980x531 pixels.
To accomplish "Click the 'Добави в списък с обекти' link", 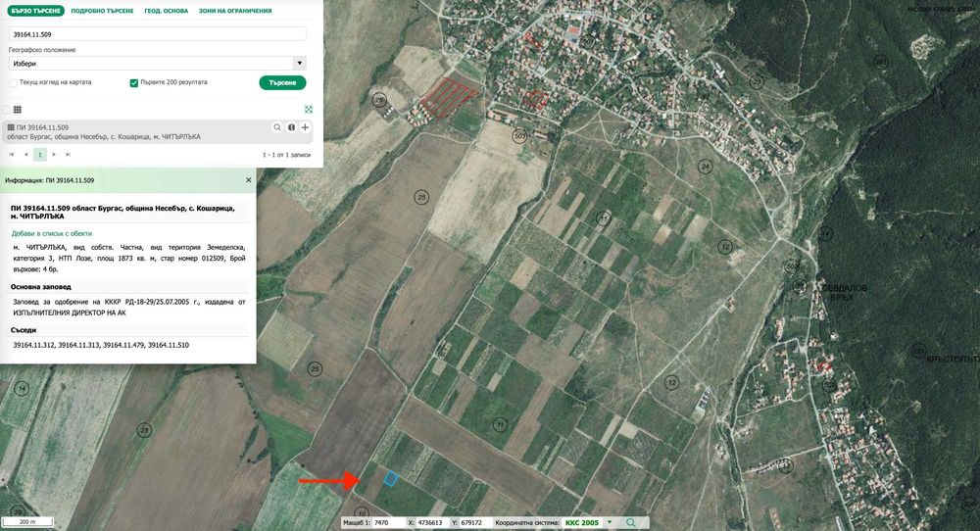I will click(x=52, y=233).
